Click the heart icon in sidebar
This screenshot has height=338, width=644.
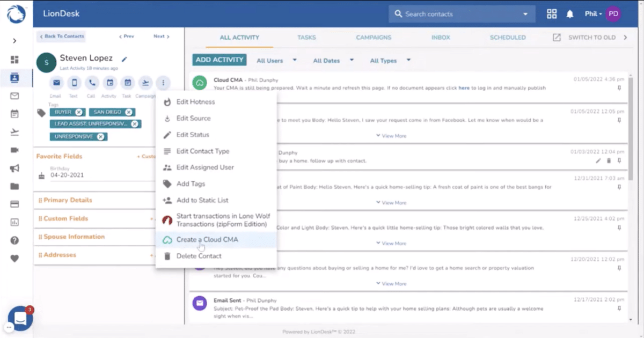[14, 259]
